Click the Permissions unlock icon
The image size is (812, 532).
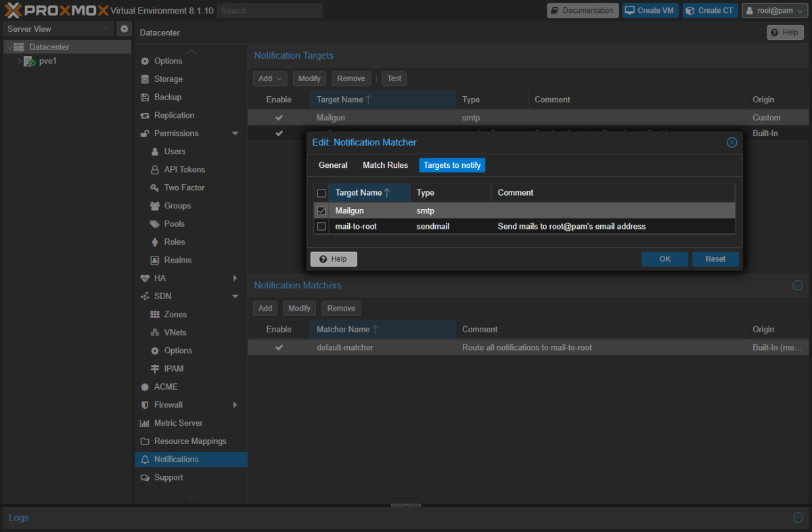(x=145, y=133)
